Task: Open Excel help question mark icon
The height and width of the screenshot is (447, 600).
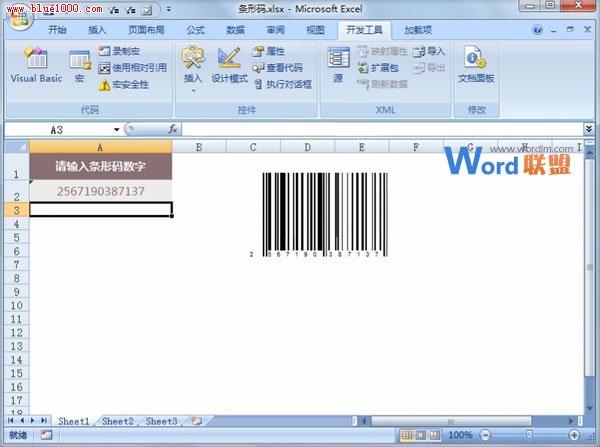Action: click(538, 30)
